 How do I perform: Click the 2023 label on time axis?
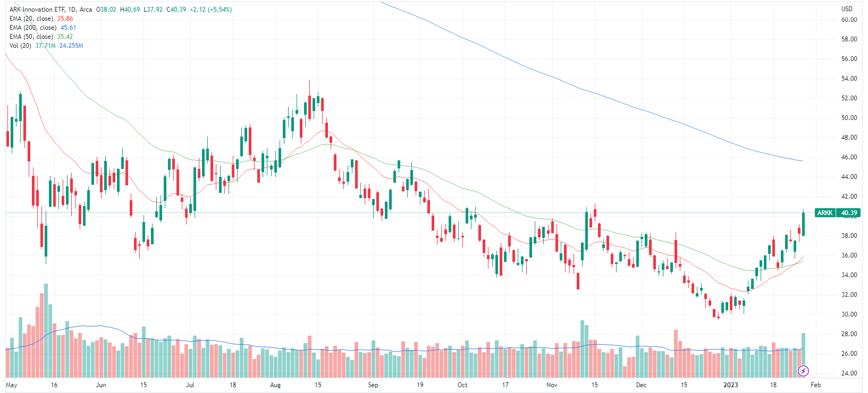click(731, 385)
